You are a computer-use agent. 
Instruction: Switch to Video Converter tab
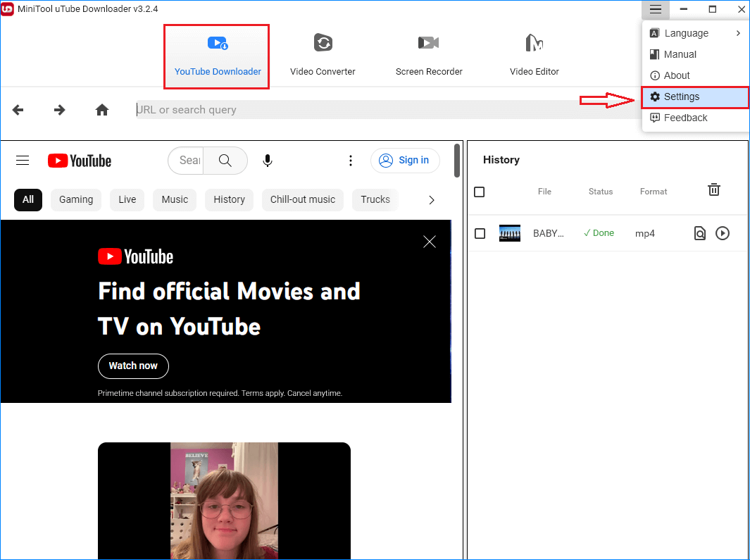point(323,56)
